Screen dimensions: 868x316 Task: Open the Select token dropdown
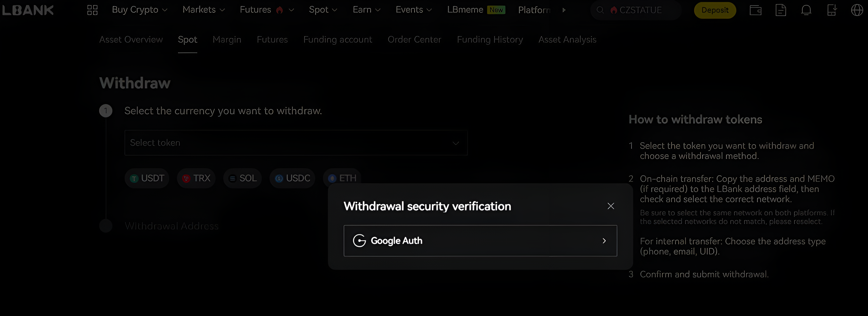[295, 143]
